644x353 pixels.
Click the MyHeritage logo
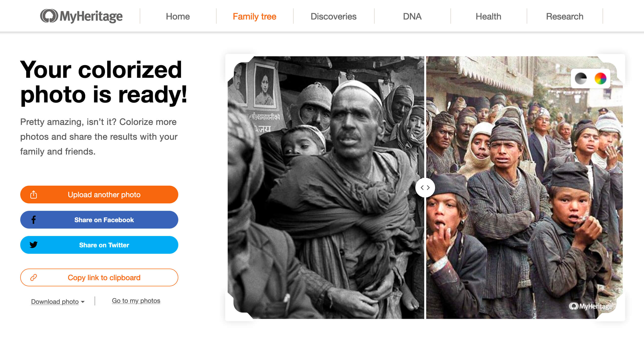coord(81,16)
